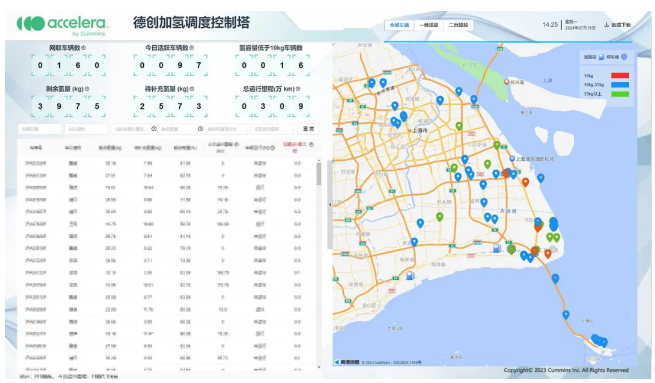Viewport: 655px width, 383px height.
Task: Click the data download icon
Action: point(606,25)
